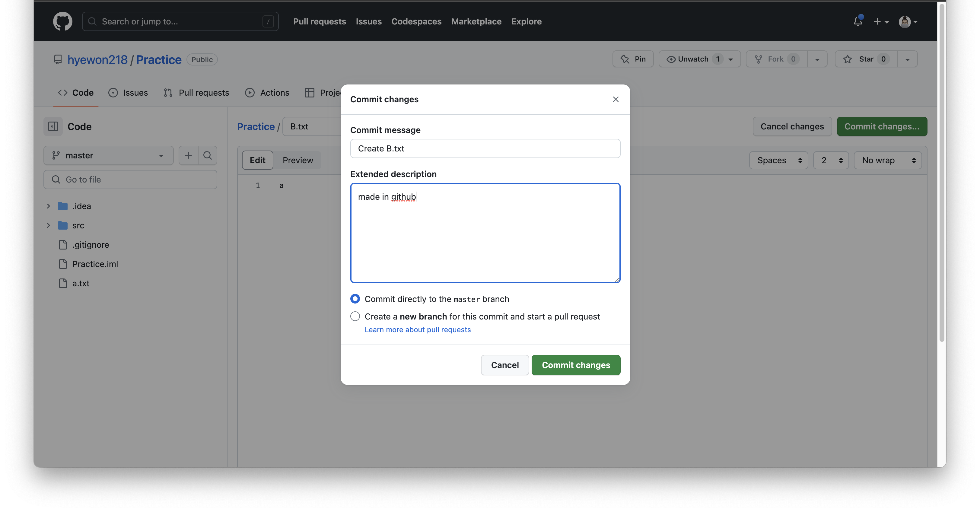Screen dimensions: 980x512
Task: Focus the Extended description textarea
Action: pos(485,233)
